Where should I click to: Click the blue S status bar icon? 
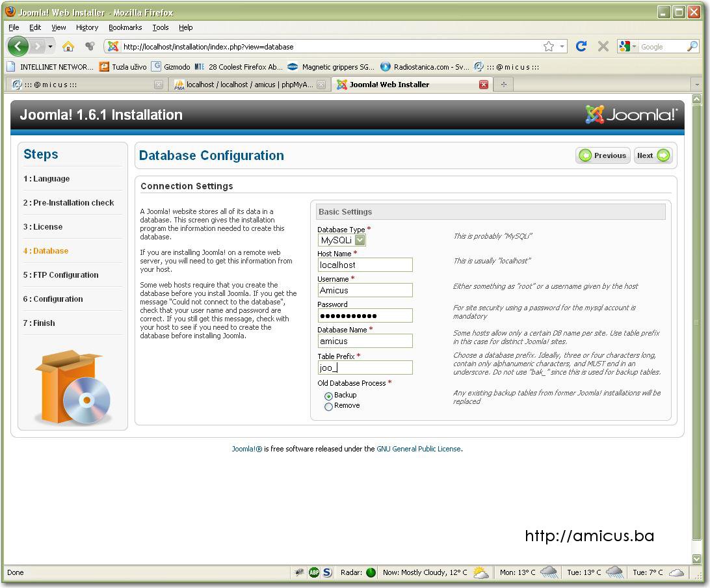coord(328,572)
